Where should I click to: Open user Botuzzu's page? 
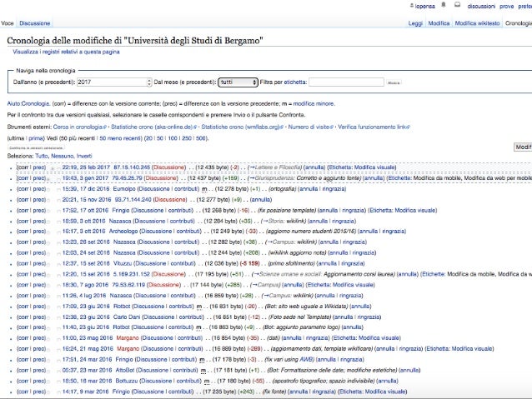(x=127, y=381)
